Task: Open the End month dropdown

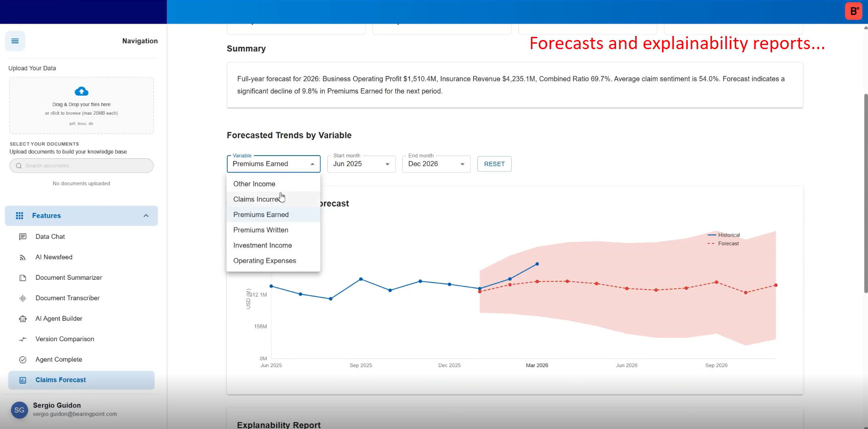Action: coord(436,164)
